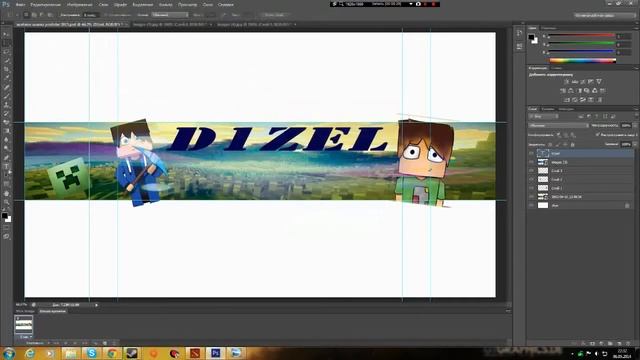Add a Threshold adjustment

click(582, 100)
